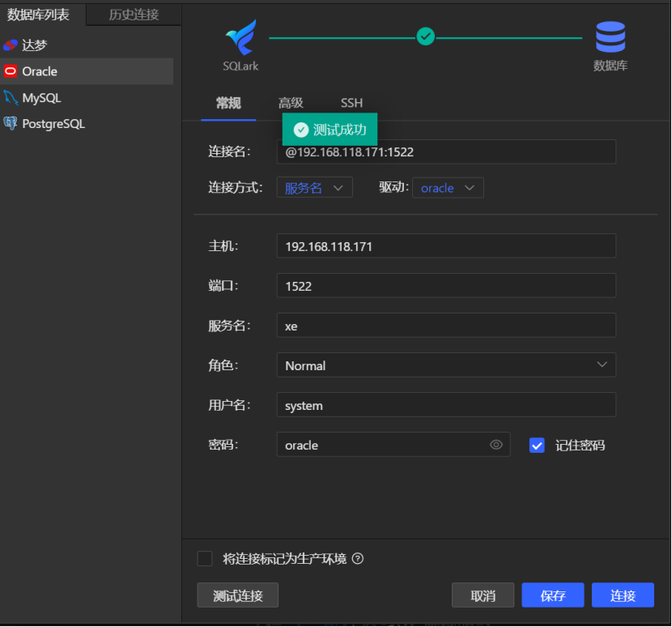Open the 角色 Normal dropdown
The image size is (672, 627).
pyautogui.click(x=446, y=365)
